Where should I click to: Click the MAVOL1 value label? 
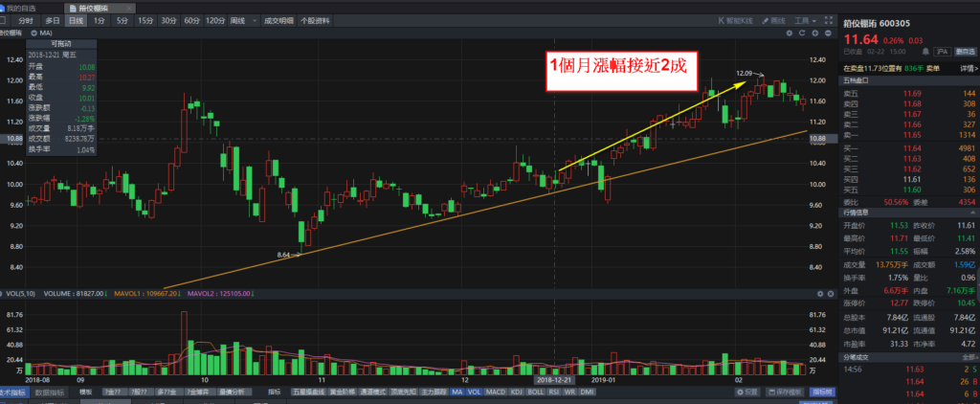coord(147,293)
